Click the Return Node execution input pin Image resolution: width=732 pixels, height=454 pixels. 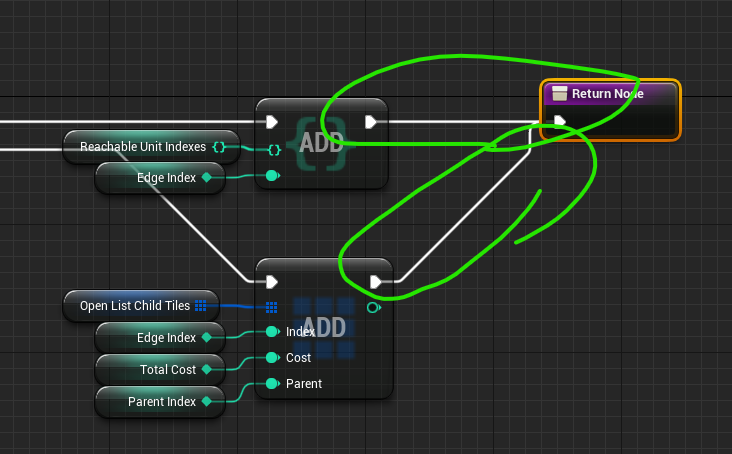point(560,121)
